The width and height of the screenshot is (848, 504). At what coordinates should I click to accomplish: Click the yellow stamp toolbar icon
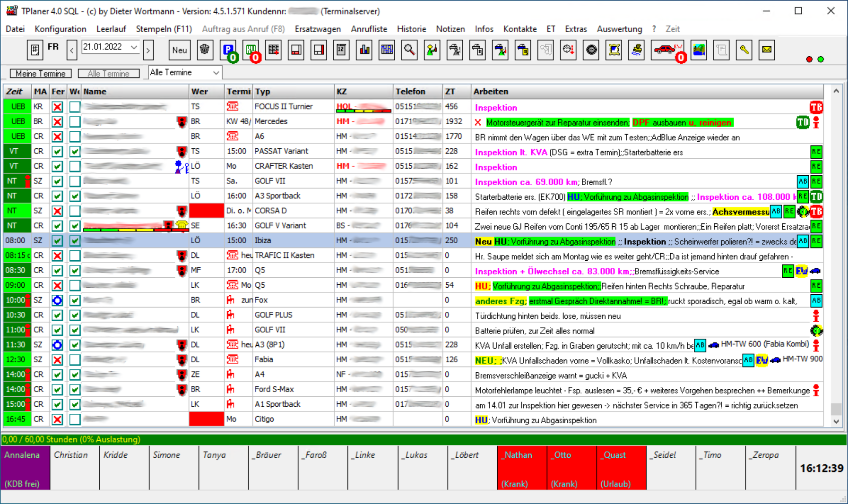click(637, 50)
